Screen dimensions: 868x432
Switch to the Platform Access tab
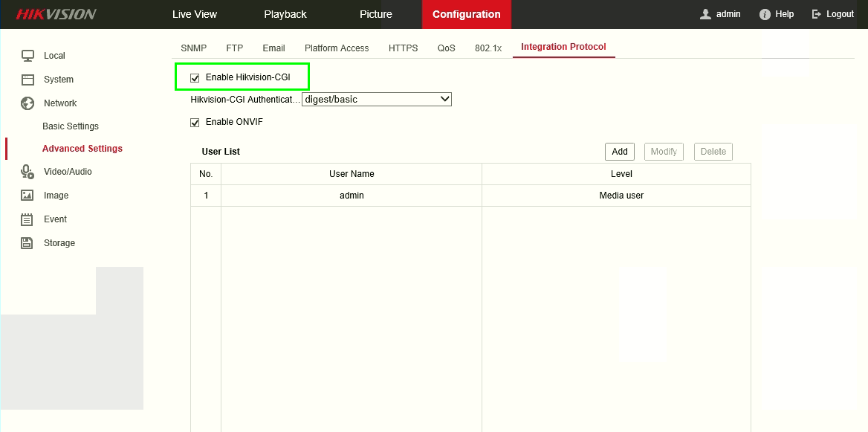click(x=337, y=48)
